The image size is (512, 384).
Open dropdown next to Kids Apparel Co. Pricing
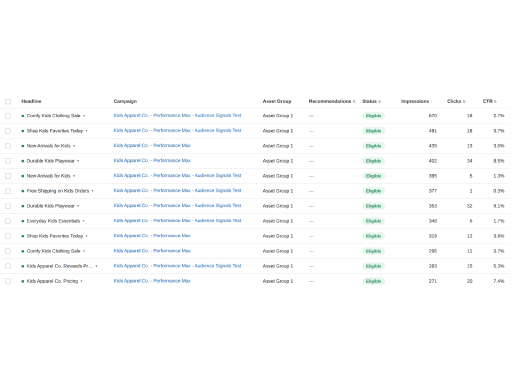81,281
